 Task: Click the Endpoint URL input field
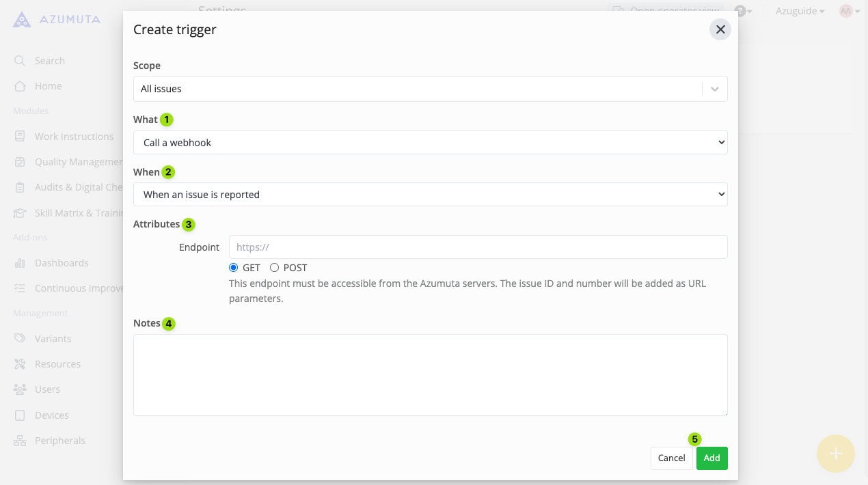(477, 247)
